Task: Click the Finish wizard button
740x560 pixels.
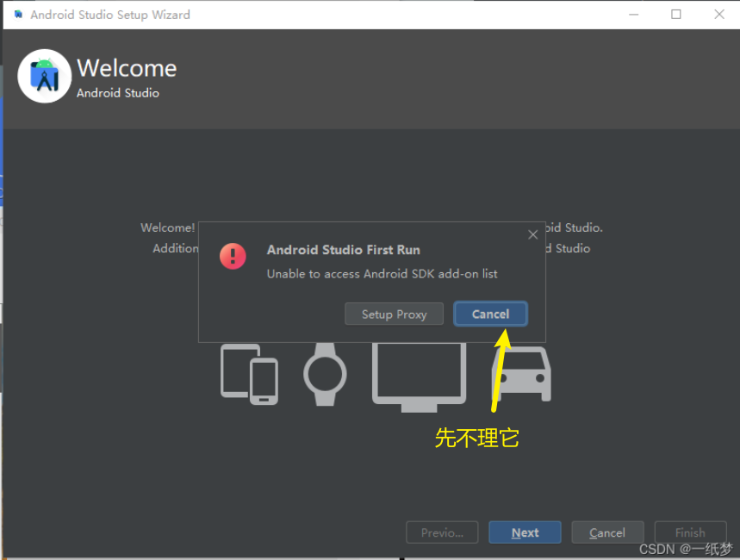Action: point(690,532)
